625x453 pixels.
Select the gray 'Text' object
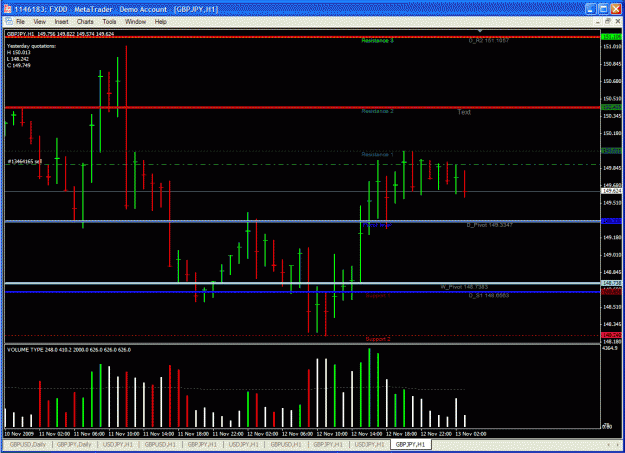coord(464,112)
